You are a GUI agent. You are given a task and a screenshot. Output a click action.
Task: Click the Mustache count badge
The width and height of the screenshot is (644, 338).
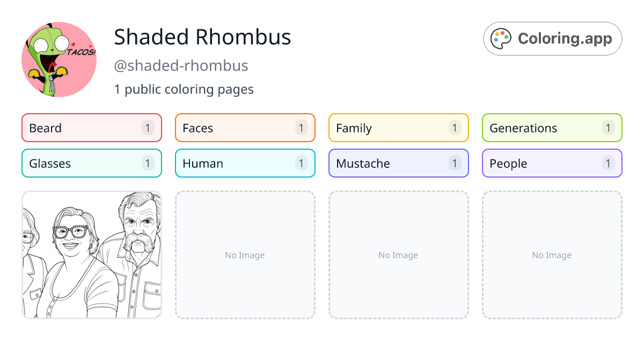(455, 163)
